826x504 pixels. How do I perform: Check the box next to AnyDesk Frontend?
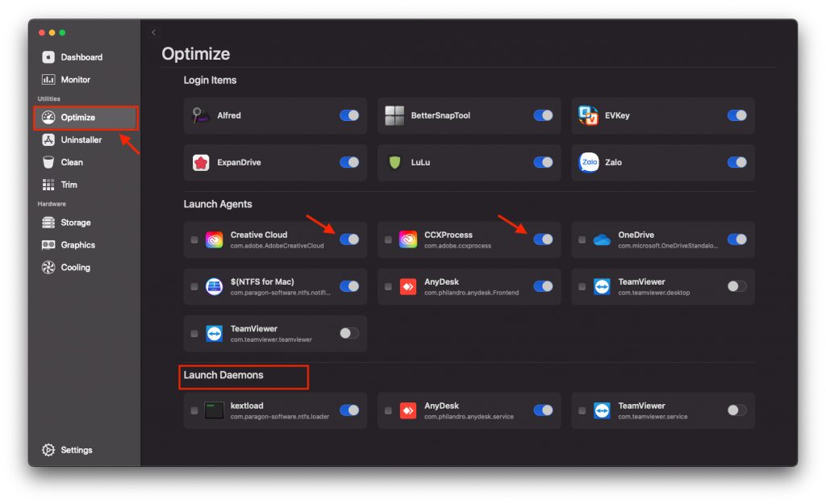tap(388, 287)
